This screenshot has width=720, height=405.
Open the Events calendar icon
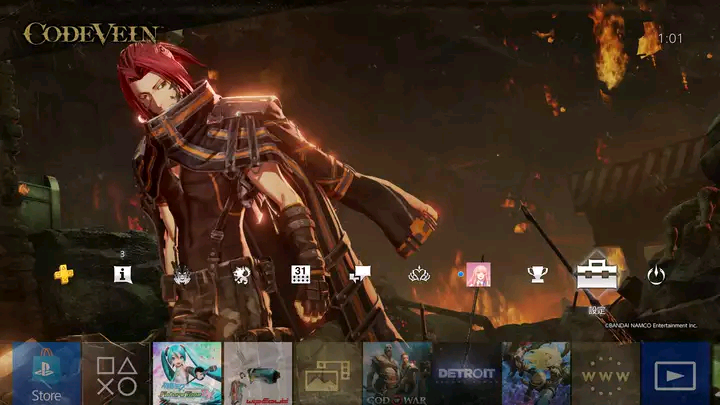(x=300, y=275)
